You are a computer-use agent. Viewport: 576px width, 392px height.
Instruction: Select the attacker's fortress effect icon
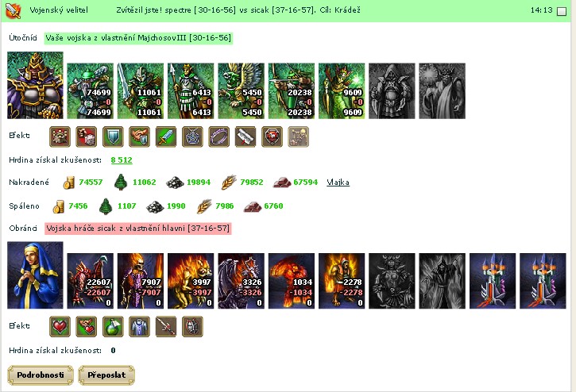60,136
